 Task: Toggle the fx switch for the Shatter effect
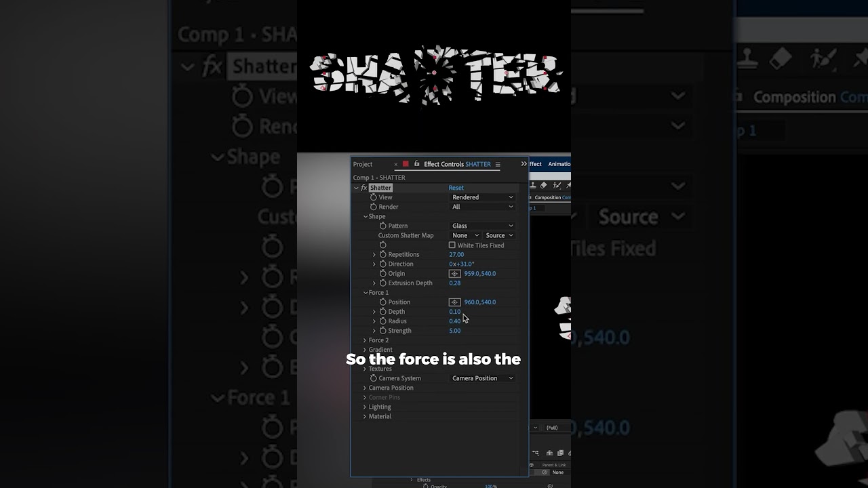point(364,188)
